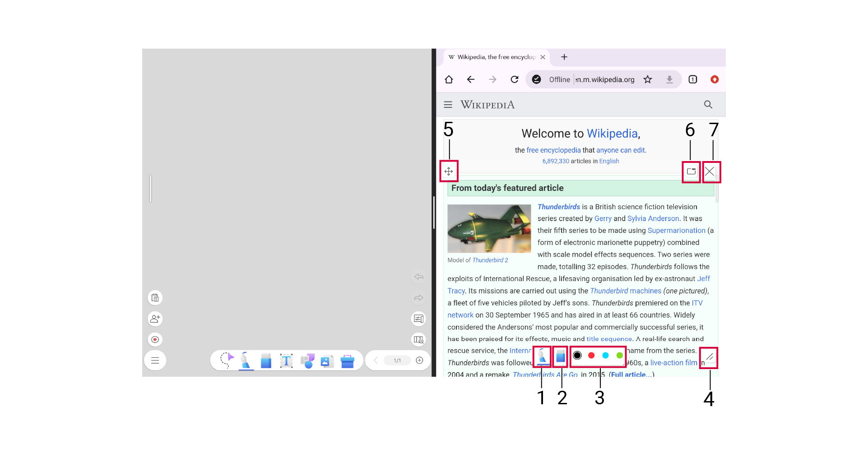Open the blue toolbox icon

[x=348, y=361]
